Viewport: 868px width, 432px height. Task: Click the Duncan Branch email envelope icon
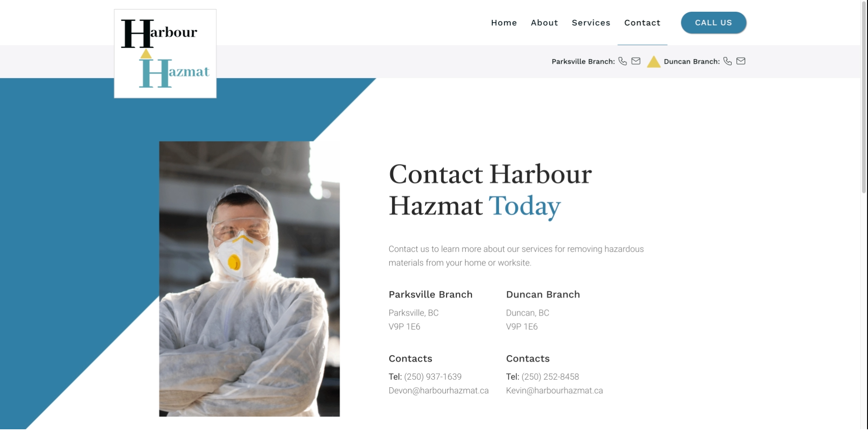coord(741,61)
